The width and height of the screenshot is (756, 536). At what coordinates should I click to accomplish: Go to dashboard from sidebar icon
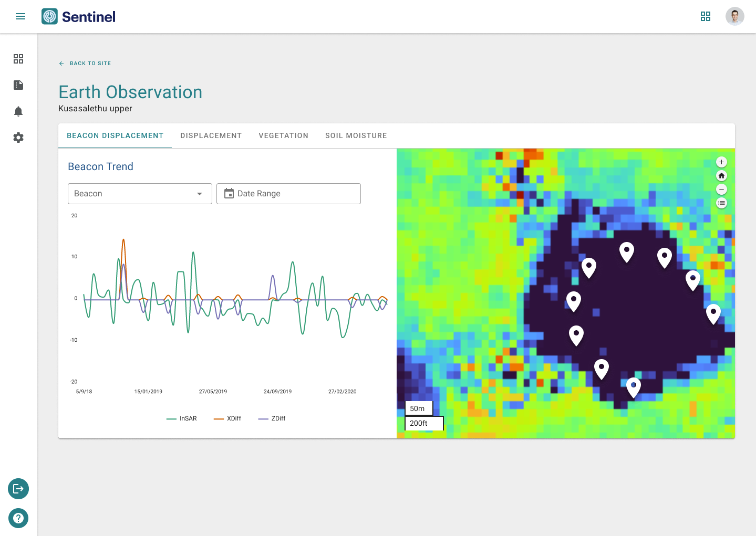point(18,59)
